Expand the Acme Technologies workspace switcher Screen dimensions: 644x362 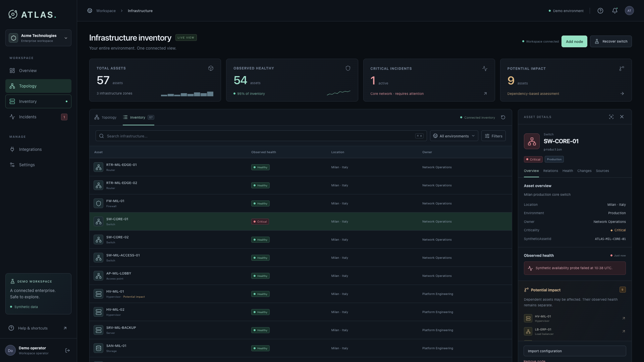point(38,38)
